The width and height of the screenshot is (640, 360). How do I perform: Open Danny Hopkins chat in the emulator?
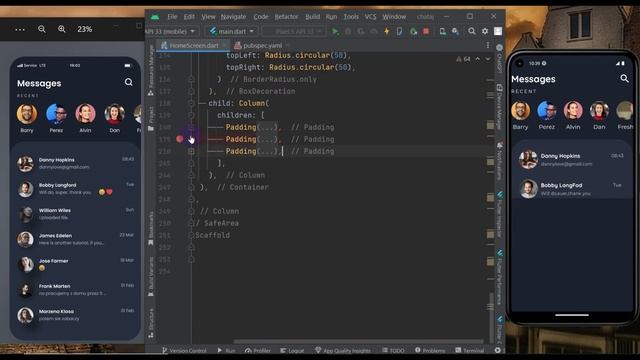coord(572,160)
